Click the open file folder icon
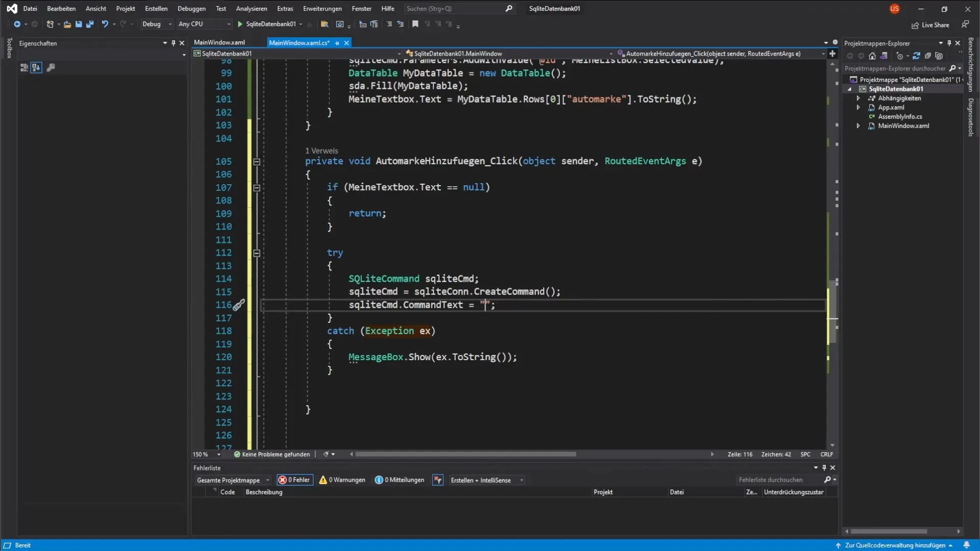 click(67, 24)
